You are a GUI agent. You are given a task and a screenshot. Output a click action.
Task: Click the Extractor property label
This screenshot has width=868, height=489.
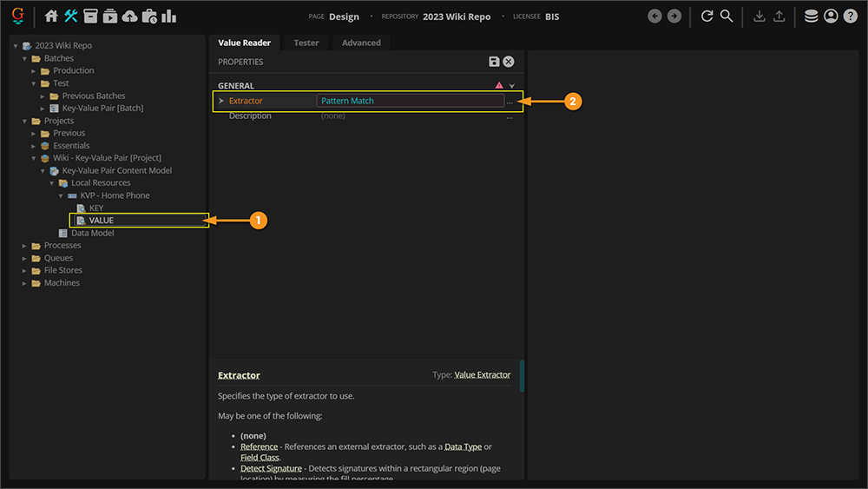[x=246, y=101]
